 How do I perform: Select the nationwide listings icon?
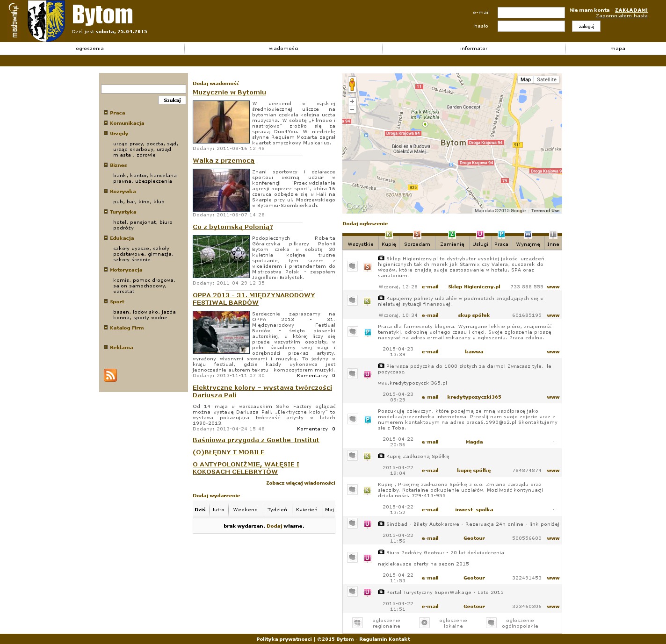[491, 623]
